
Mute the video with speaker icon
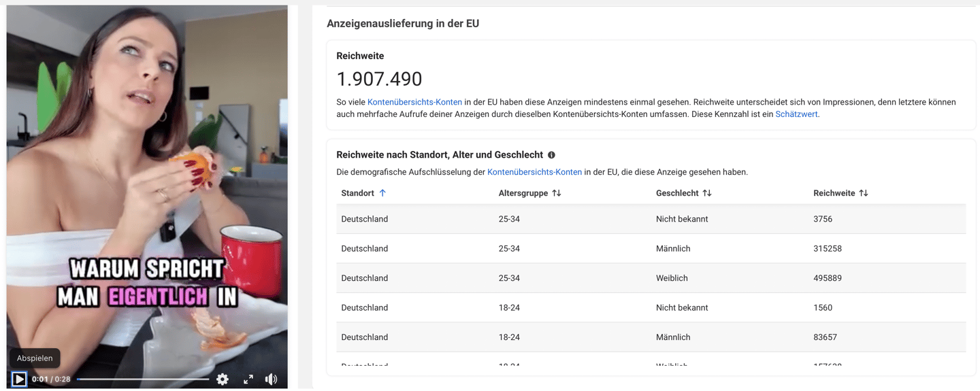pyautogui.click(x=271, y=379)
